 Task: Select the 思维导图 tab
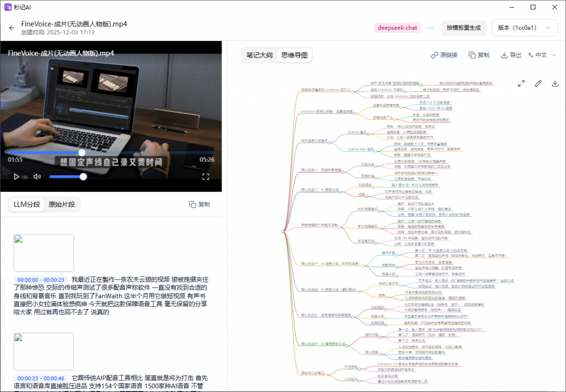tap(295, 55)
